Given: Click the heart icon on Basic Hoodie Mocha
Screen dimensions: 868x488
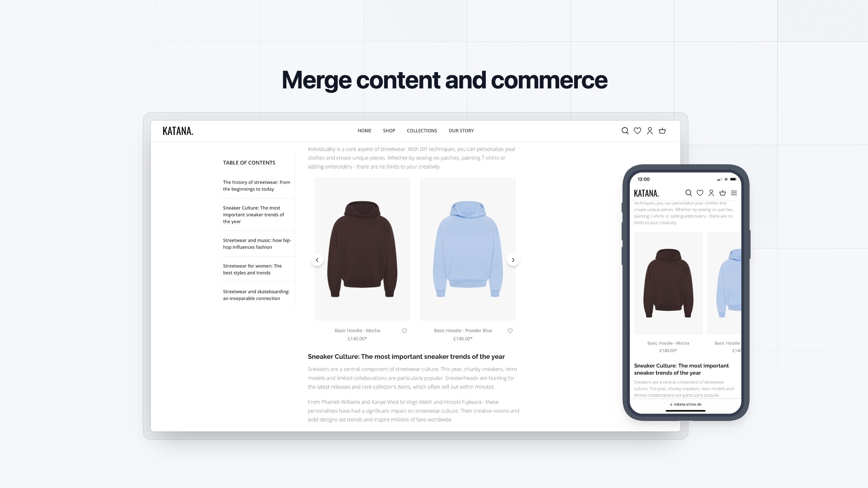Looking at the screenshot, I should tap(404, 331).
